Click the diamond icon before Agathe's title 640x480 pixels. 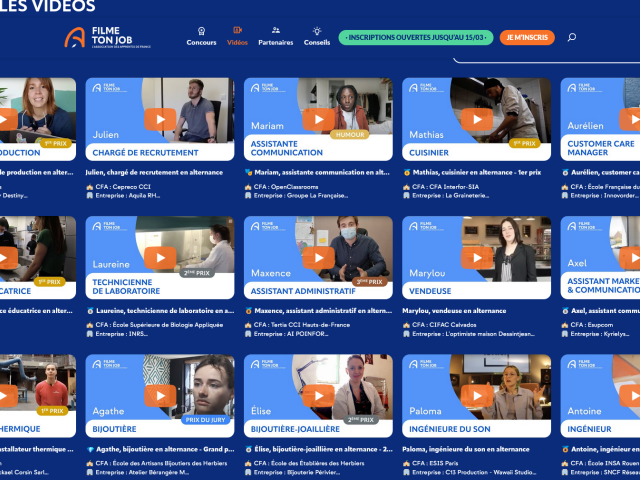pyautogui.click(x=90, y=449)
